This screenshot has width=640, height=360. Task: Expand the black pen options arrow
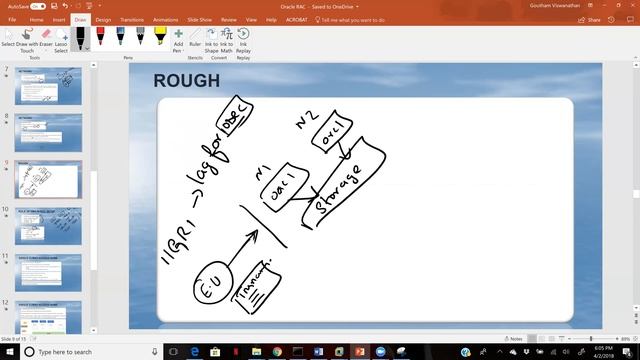tap(87, 49)
